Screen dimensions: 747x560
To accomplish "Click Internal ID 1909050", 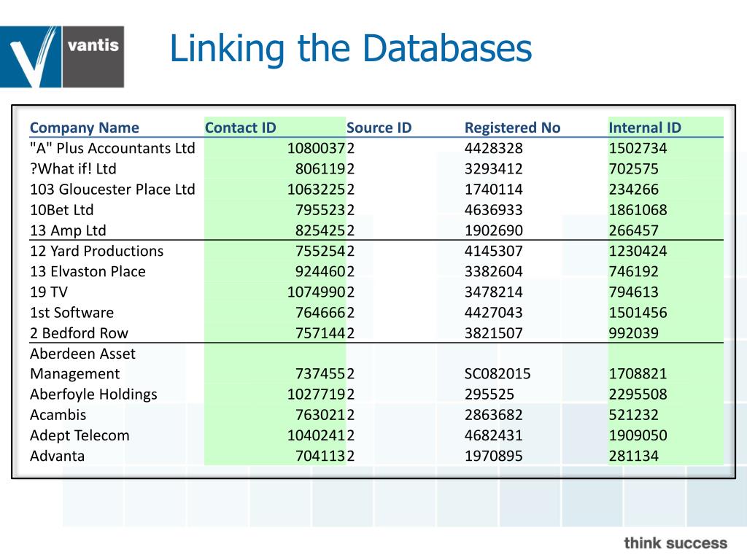I will (638, 435).
